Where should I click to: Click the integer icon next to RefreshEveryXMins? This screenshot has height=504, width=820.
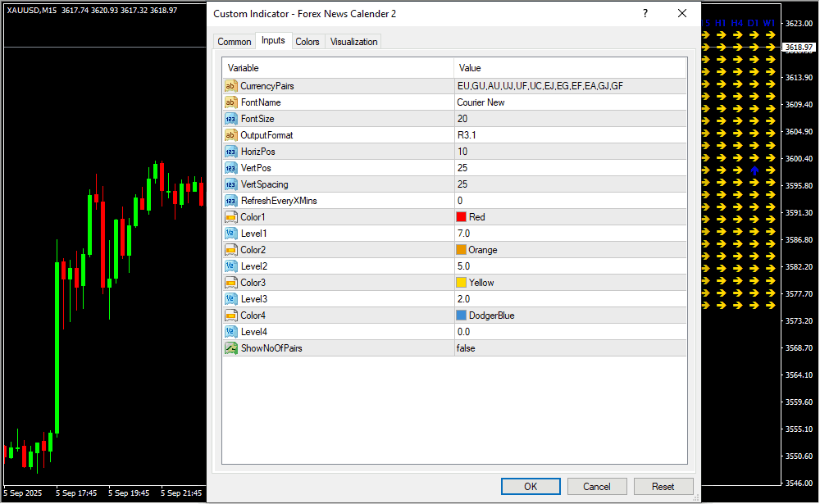tap(230, 201)
